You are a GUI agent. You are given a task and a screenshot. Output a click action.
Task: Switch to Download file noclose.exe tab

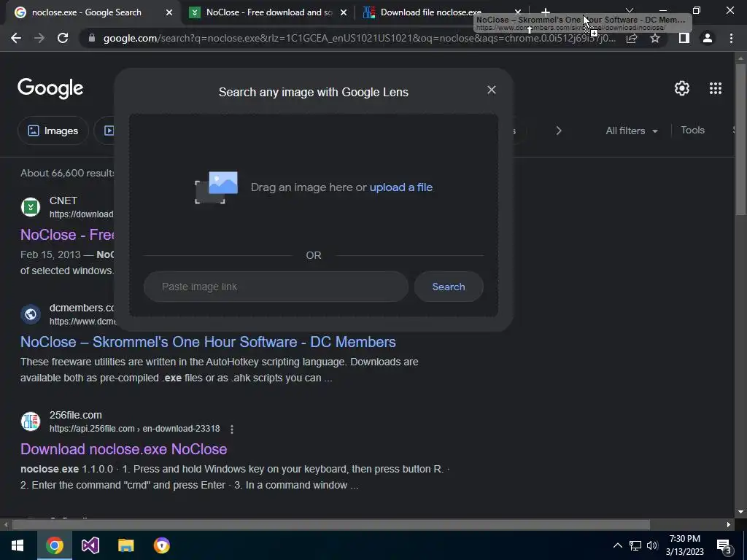tap(430, 12)
